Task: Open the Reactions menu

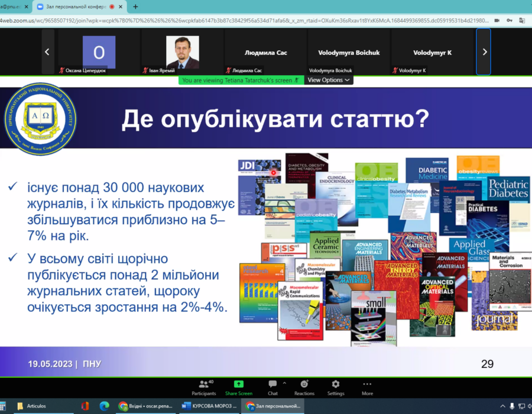Action: click(304, 386)
